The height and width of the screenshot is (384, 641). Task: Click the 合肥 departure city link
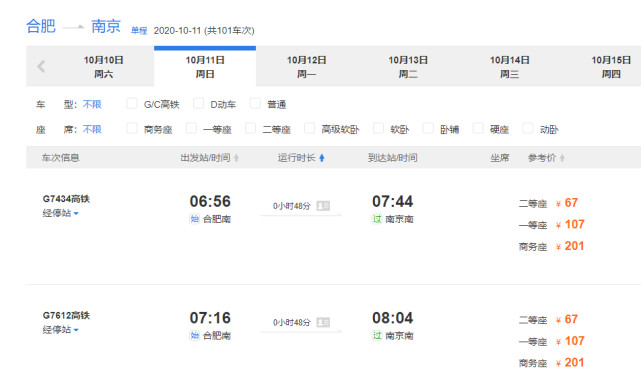pos(41,26)
